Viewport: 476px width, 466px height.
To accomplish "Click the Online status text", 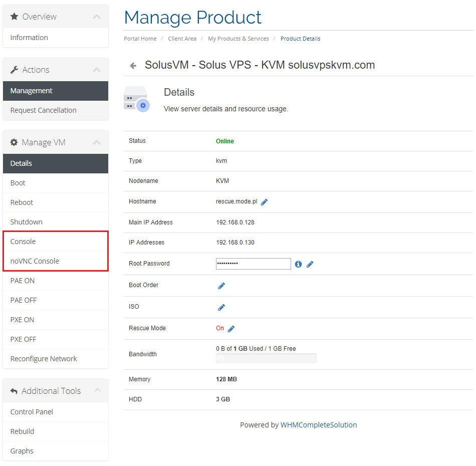I will click(225, 141).
